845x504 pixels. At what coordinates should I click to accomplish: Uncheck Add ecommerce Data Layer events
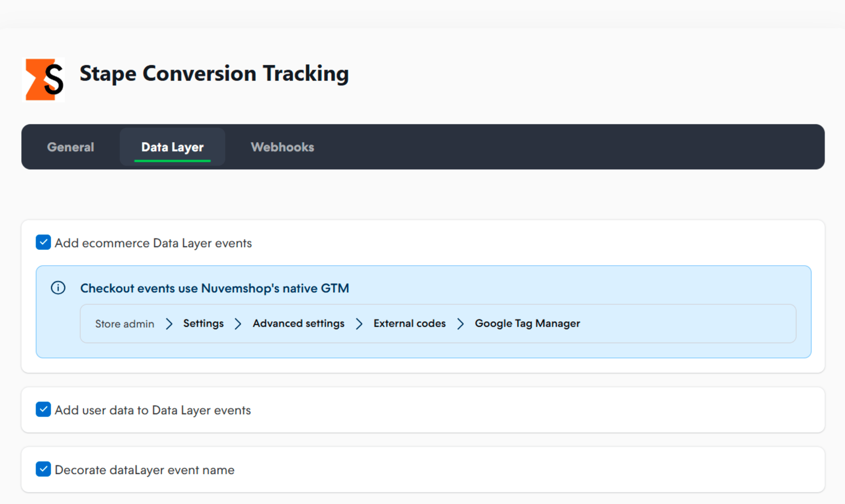(43, 242)
